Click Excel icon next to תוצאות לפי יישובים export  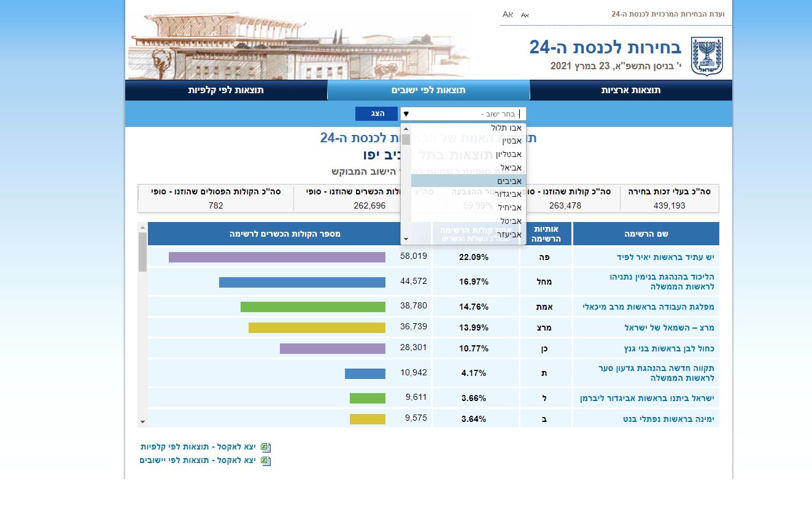click(266, 461)
